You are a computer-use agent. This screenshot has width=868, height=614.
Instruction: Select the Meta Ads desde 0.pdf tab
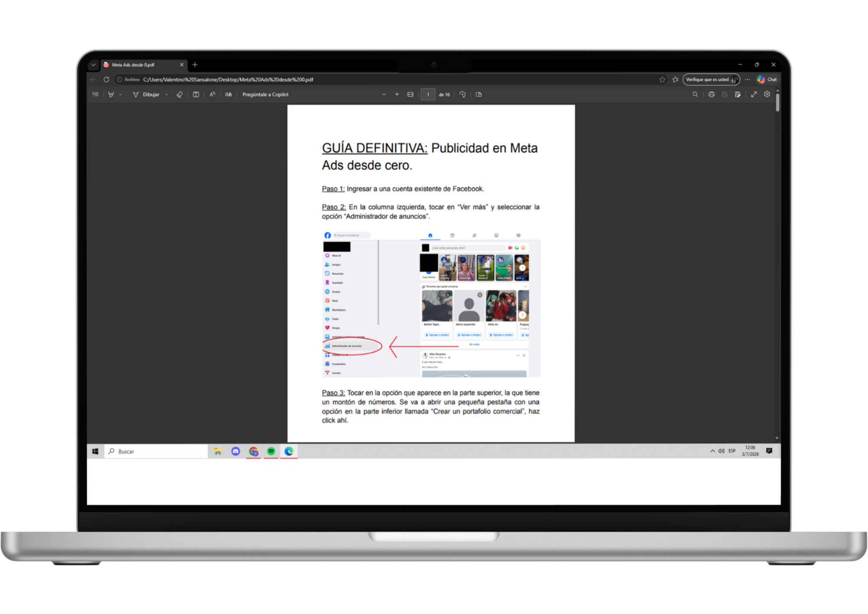[139, 65]
